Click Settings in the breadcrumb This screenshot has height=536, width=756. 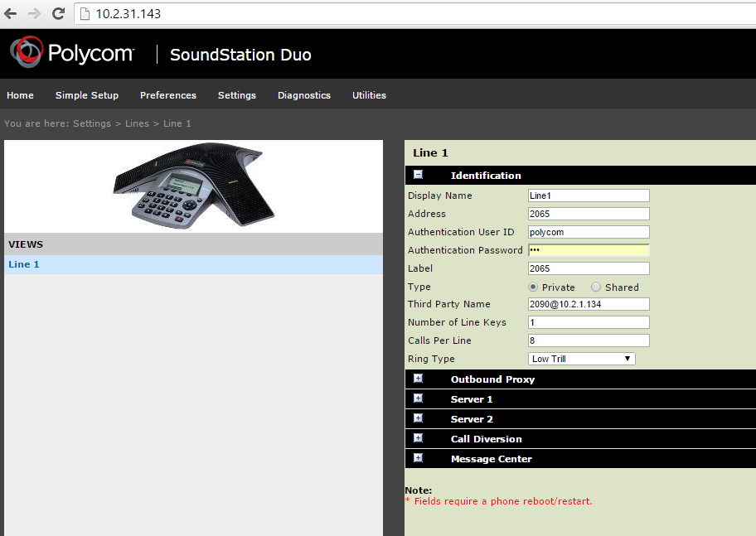pos(92,123)
